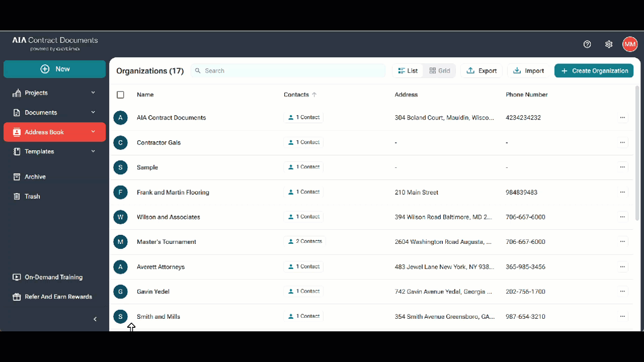Switch to Grid view
The height and width of the screenshot is (362, 644).
coord(440,71)
